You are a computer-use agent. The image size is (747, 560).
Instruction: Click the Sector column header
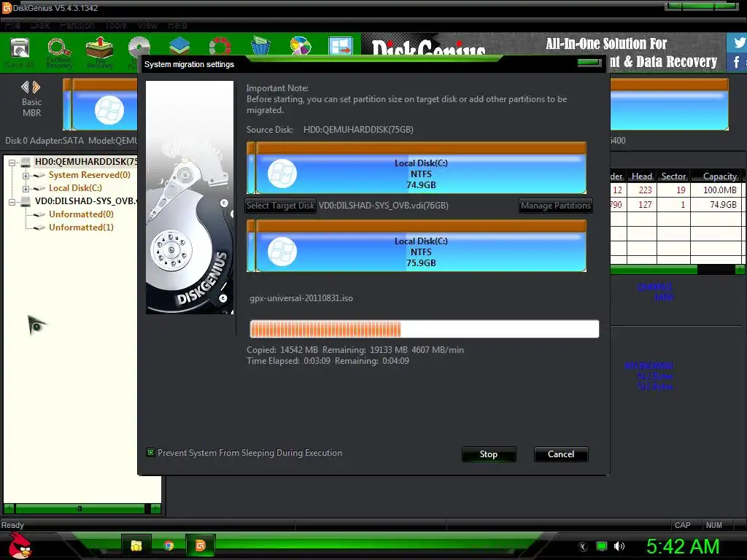pyautogui.click(x=673, y=176)
